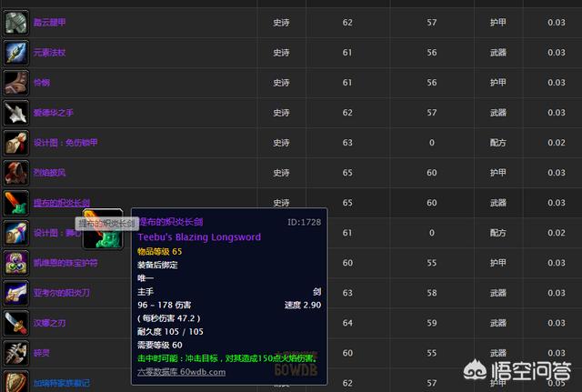Open the blue item name link in the bottom row
Screen dimensions: 582x392
pyautogui.click(x=62, y=383)
